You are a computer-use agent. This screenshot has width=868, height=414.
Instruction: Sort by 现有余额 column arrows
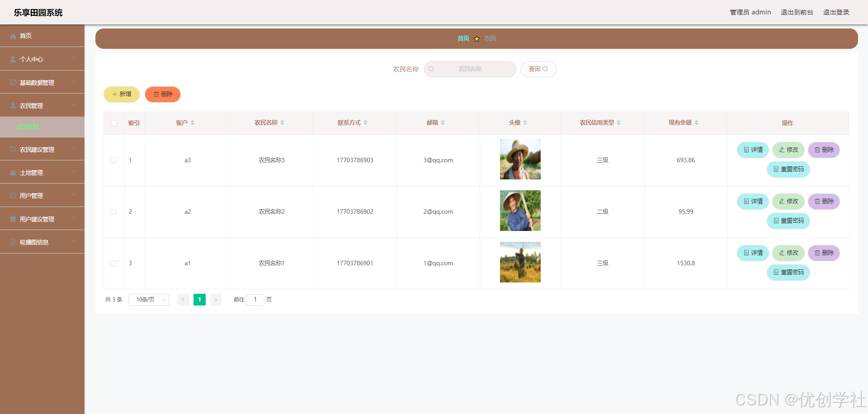(x=697, y=122)
